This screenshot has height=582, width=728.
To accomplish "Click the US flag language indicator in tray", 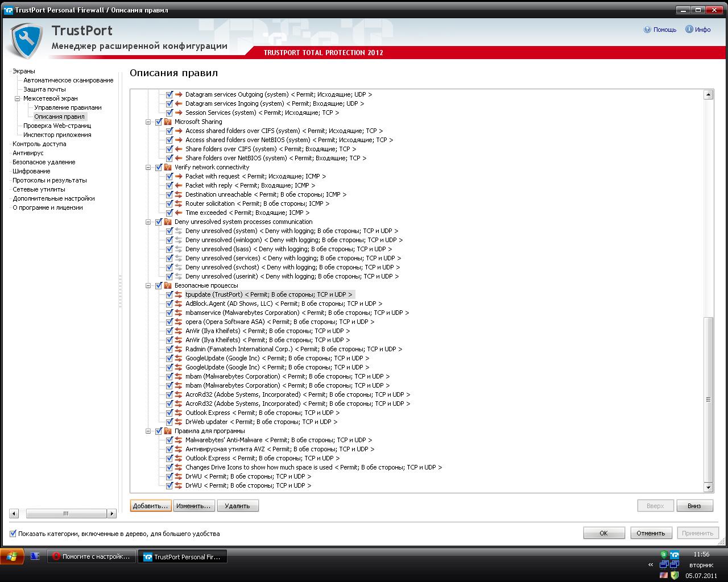I will click(x=664, y=575).
